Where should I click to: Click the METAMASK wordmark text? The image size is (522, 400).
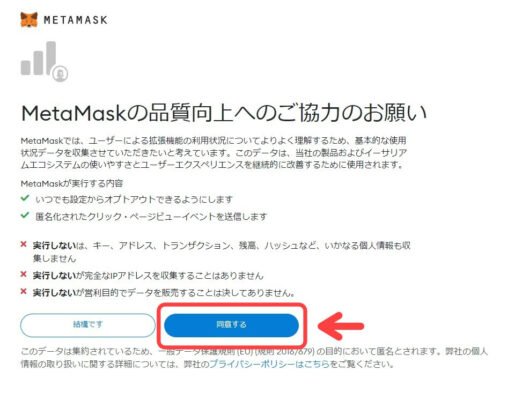pos(76,20)
